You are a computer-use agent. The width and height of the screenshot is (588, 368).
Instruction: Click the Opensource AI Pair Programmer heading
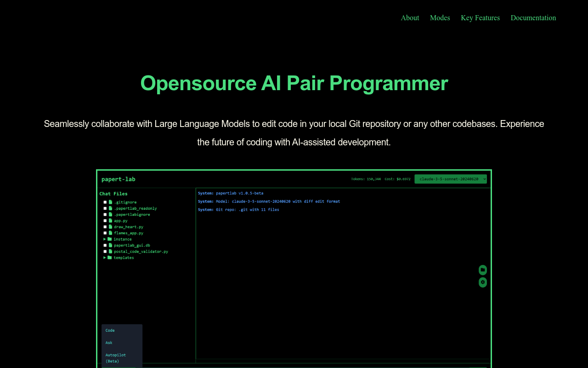point(294,83)
